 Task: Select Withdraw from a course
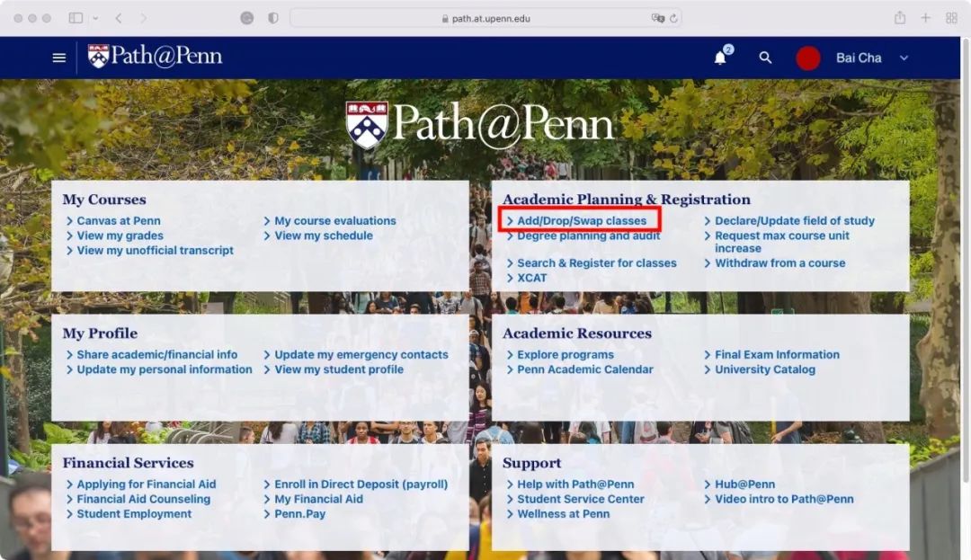click(779, 263)
